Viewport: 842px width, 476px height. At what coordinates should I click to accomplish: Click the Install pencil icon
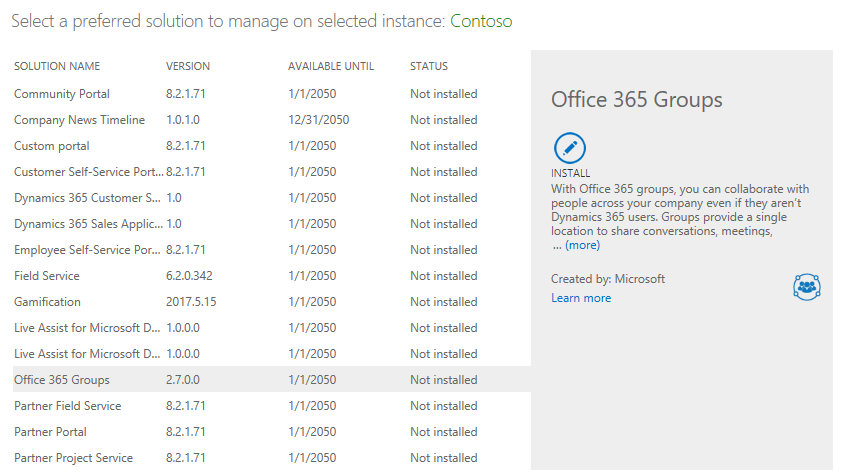(569, 148)
